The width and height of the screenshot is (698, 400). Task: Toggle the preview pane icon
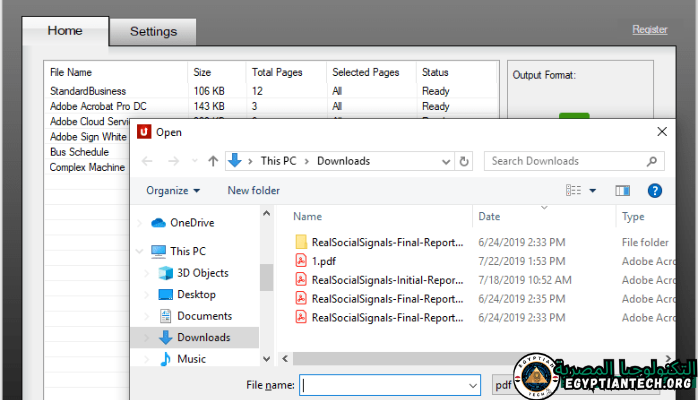[x=622, y=190]
